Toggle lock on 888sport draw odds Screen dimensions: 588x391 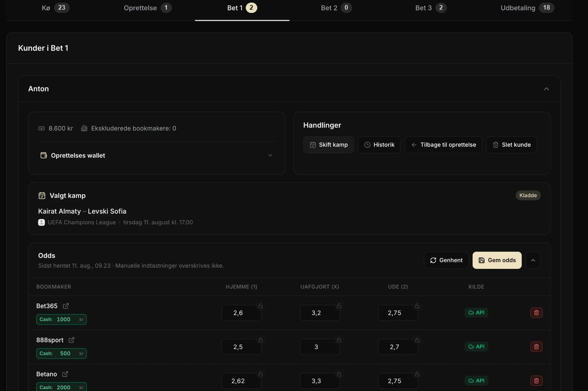click(x=339, y=340)
